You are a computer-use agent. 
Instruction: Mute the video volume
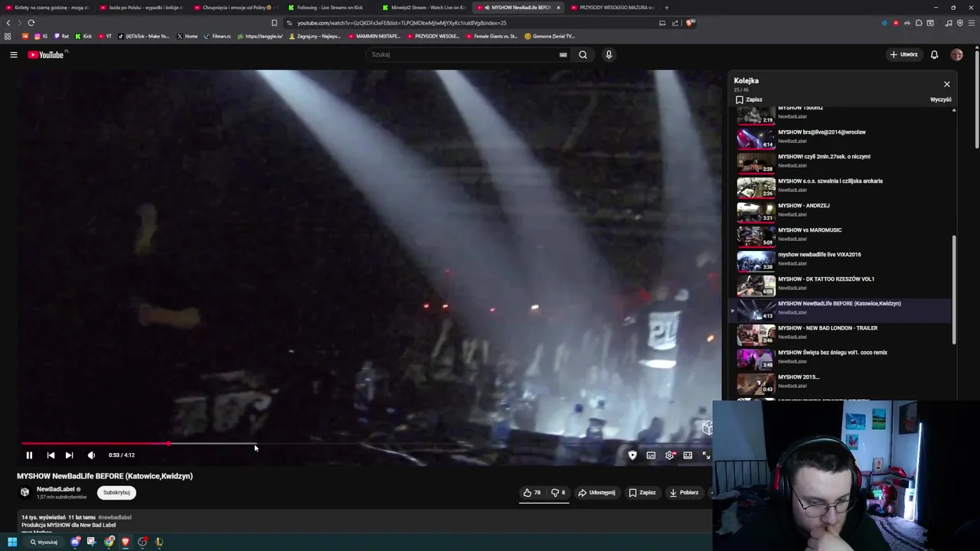(x=91, y=455)
